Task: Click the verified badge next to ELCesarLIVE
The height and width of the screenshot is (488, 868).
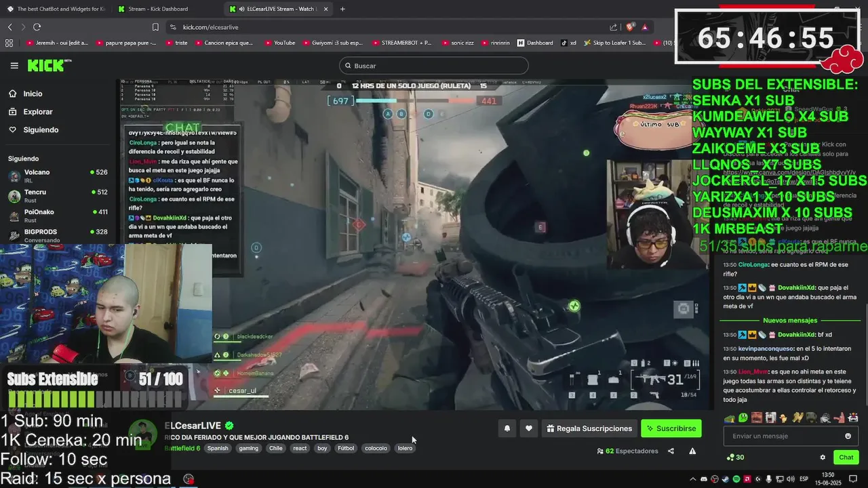Action: coord(229,426)
